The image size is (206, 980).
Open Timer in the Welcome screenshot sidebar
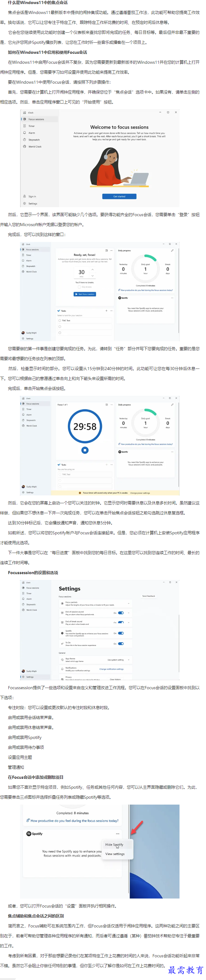39,126
